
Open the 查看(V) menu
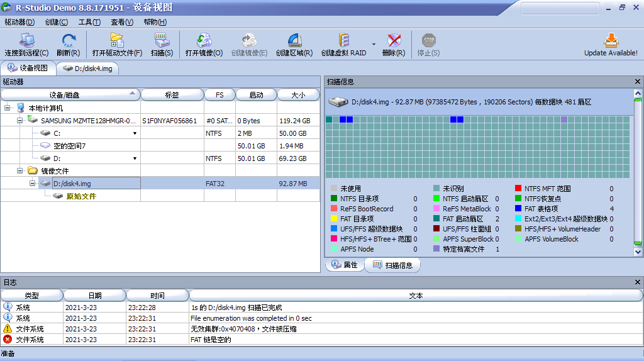click(x=122, y=22)
